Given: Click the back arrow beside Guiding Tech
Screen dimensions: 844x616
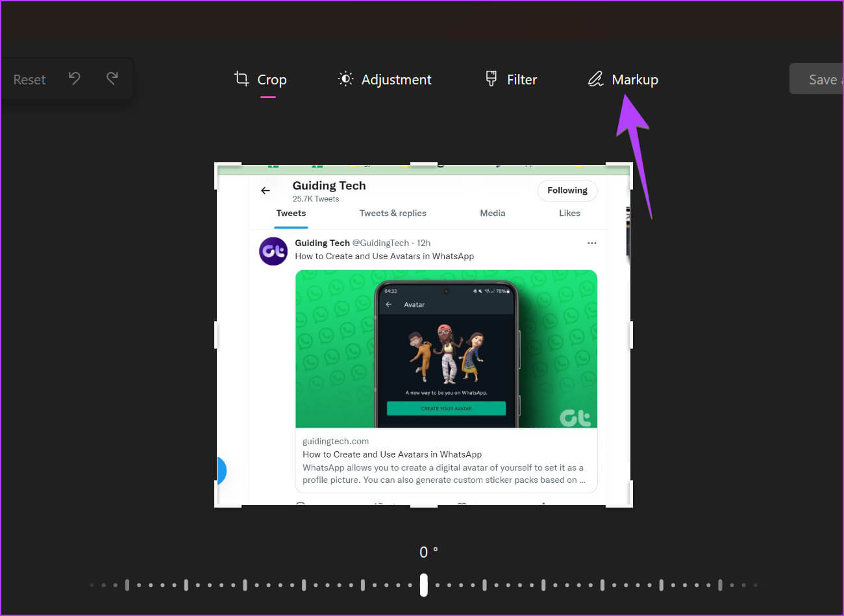Looking at the screenshot, I should (265, 190).
